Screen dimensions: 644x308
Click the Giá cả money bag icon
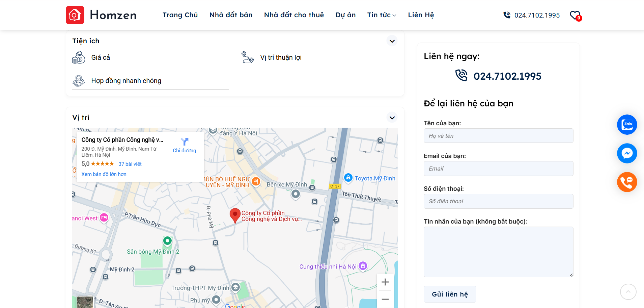[79, 57]
